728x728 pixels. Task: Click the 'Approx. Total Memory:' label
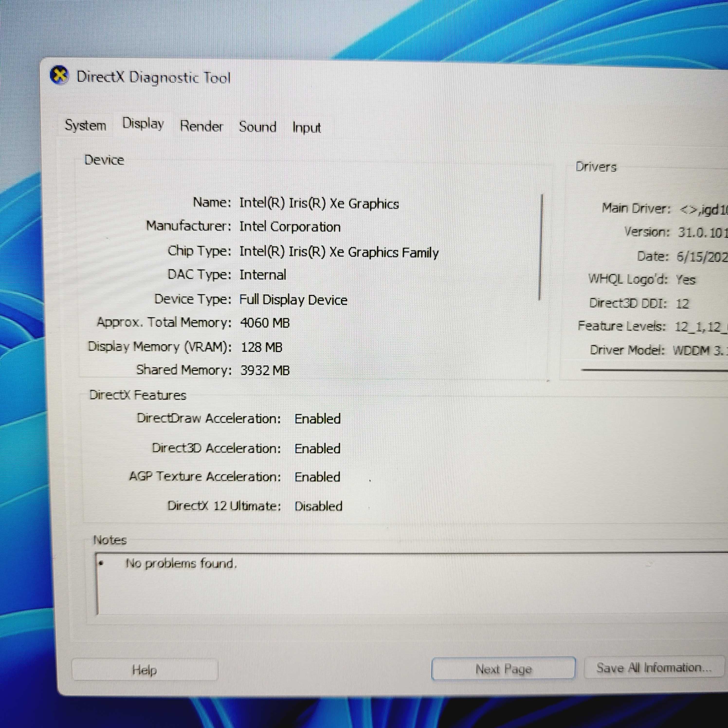pyautogui.click(x=164, y=323)
